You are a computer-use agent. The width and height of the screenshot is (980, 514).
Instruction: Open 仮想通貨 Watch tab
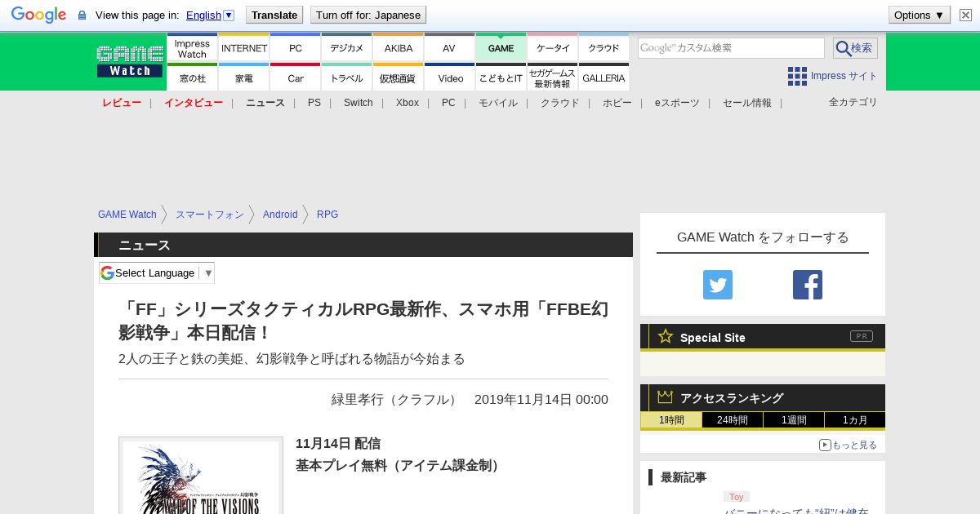[x=399, y=78]
